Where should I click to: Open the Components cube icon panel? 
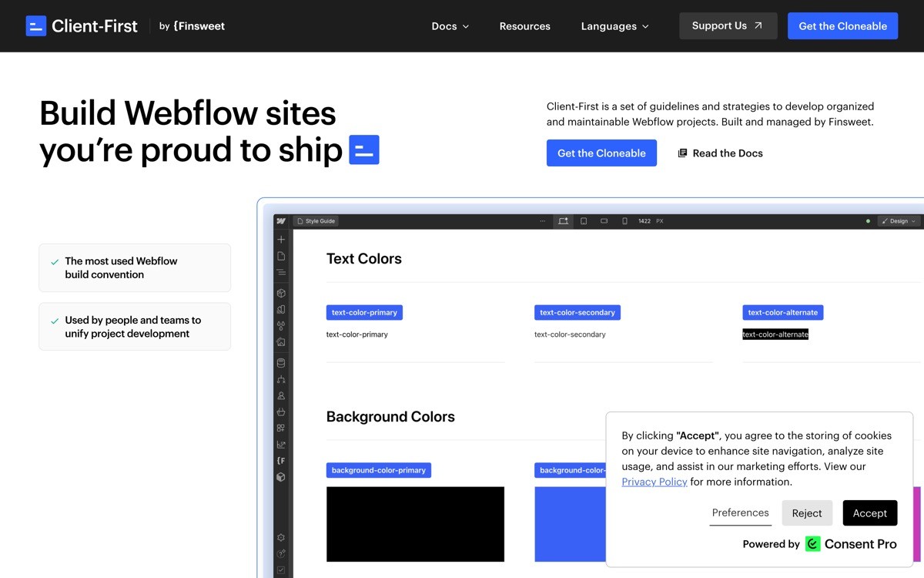click(x=281, y=293)
